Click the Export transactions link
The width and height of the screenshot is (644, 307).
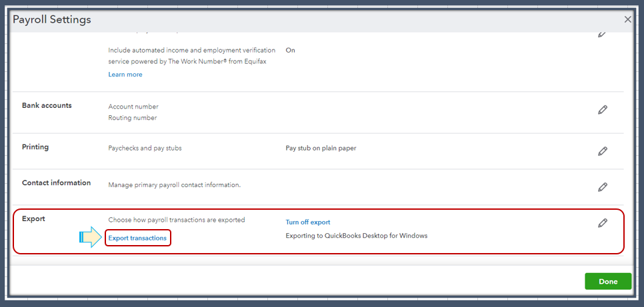tap(137, 238)
